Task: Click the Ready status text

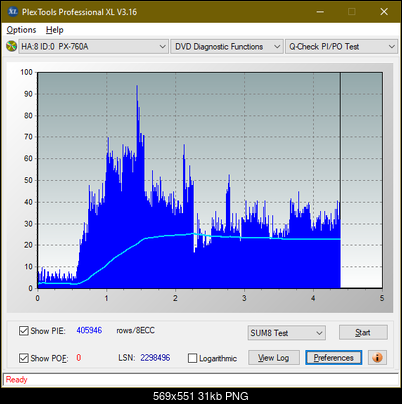Action: 16,379
